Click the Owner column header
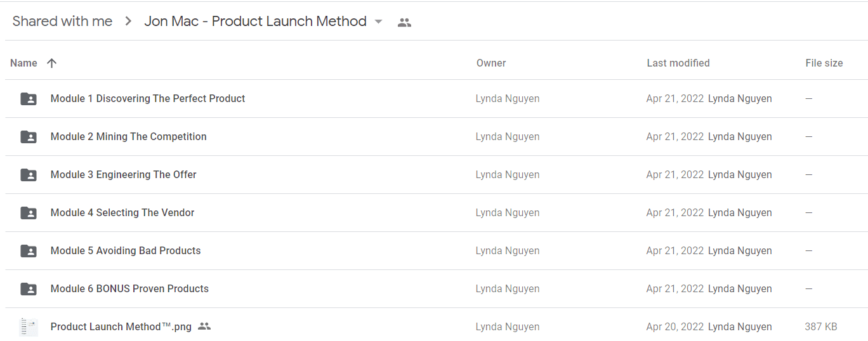 491,63
